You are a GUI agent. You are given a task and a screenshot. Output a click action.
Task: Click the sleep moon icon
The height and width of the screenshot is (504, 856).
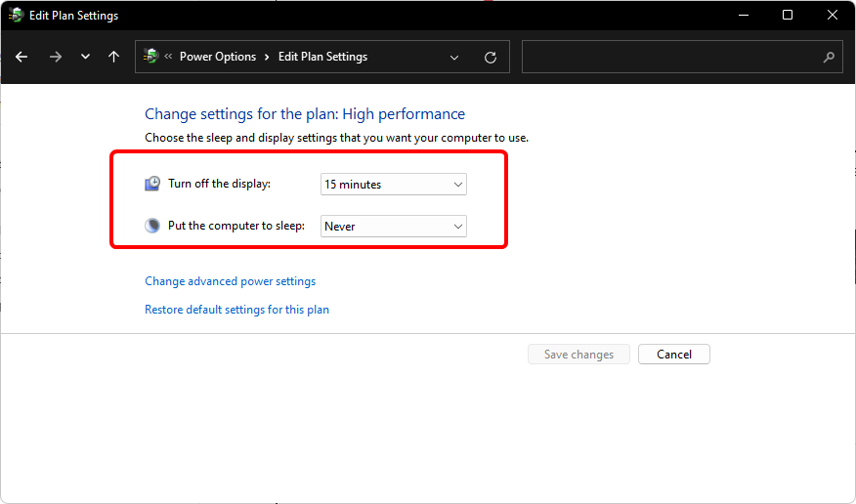point(152,226)
